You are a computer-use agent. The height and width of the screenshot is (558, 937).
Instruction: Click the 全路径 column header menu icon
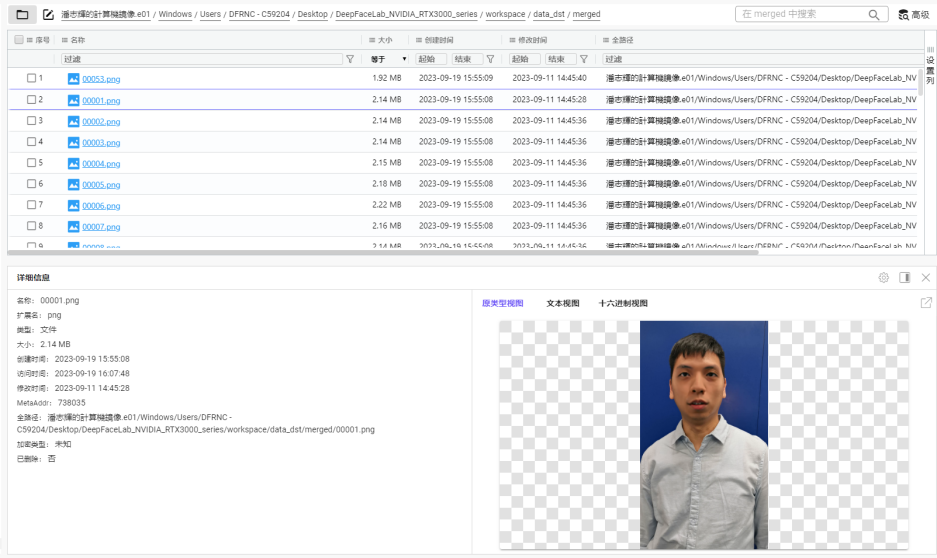(606, 40)
